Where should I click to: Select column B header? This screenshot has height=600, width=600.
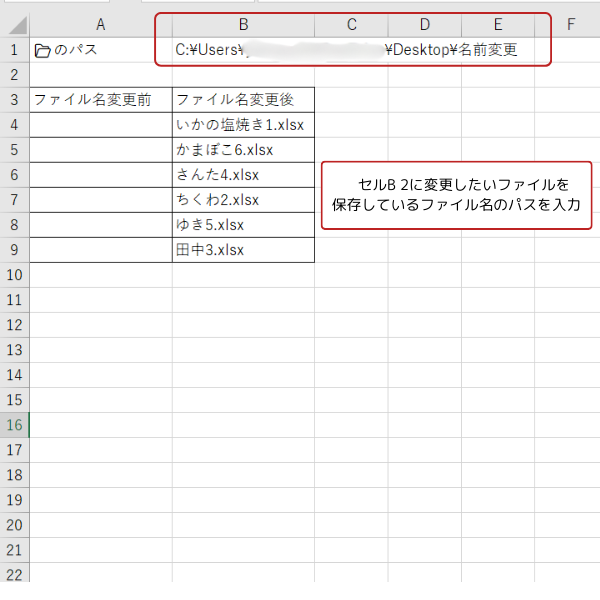(x=243, y=25)
